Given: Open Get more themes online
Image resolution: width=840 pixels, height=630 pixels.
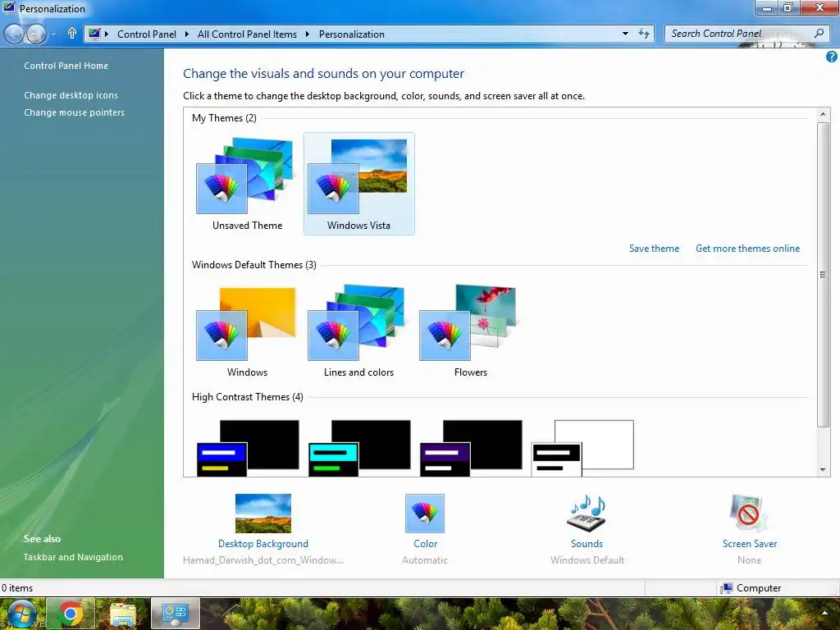Looking at the screenshot, I should coord(748,249).
